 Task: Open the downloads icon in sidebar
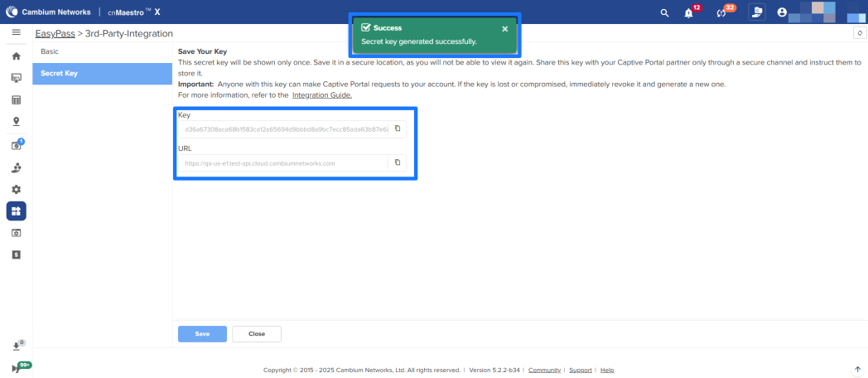tap(16, 346)
